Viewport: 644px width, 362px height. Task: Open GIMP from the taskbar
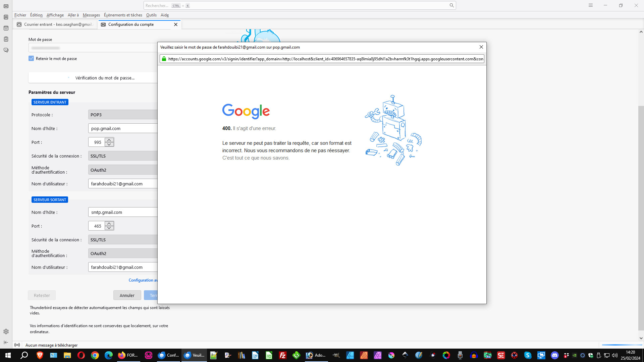pos(336,355)
